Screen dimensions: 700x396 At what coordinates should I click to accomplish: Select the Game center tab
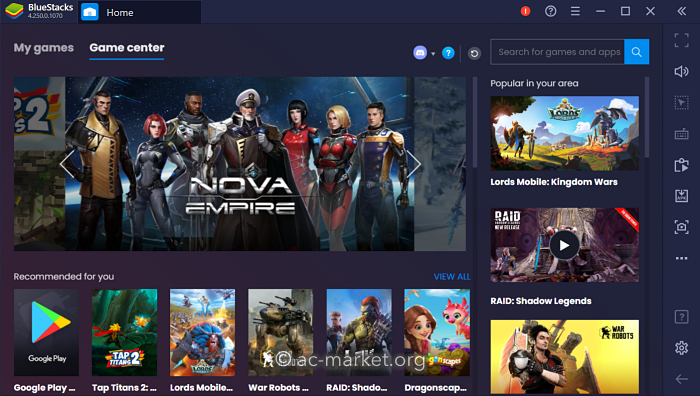pos(127,48)
